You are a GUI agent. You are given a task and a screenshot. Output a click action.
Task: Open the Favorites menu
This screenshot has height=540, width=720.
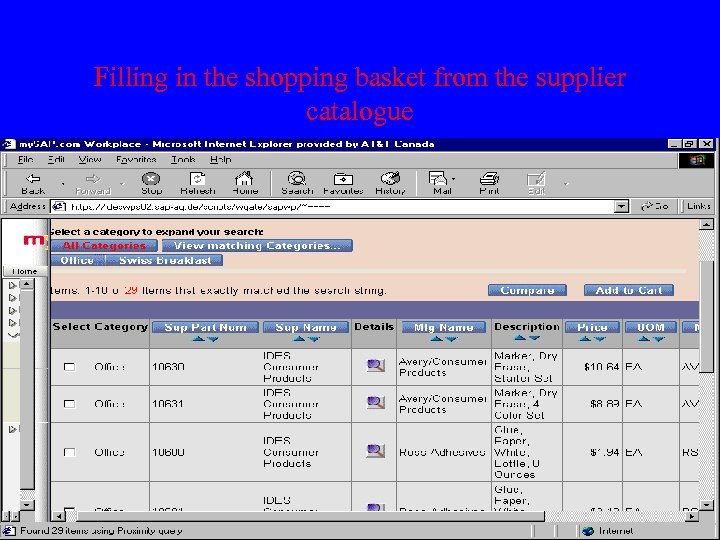point(136,159)
